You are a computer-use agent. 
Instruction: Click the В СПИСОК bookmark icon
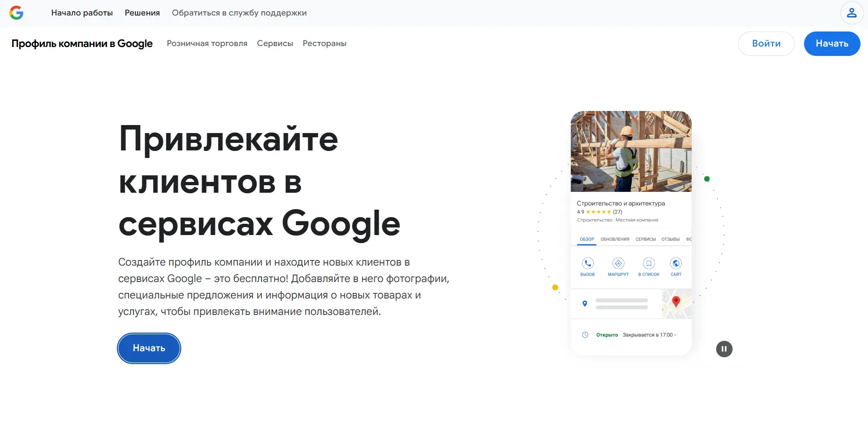(648, 263)
